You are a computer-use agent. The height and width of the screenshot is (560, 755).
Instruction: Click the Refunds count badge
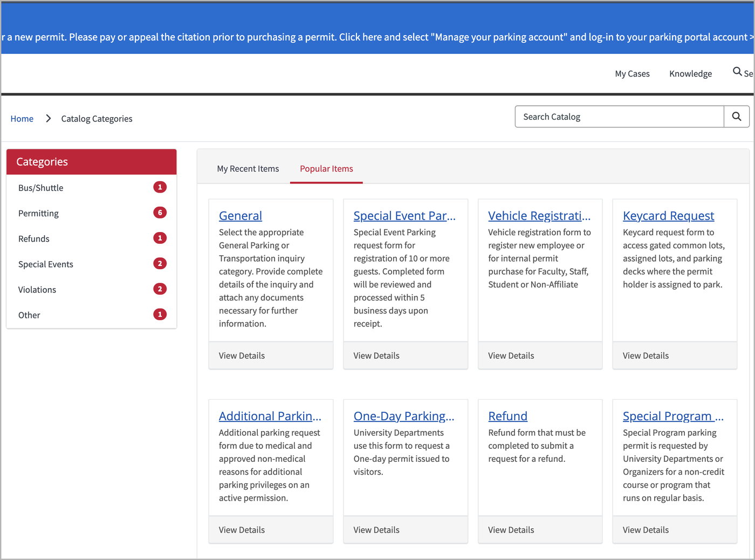[x=160, y=238]
